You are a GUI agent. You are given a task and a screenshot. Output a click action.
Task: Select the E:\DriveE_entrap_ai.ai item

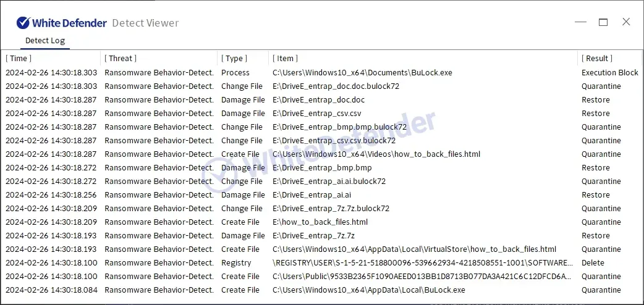(x=311, y=194)
